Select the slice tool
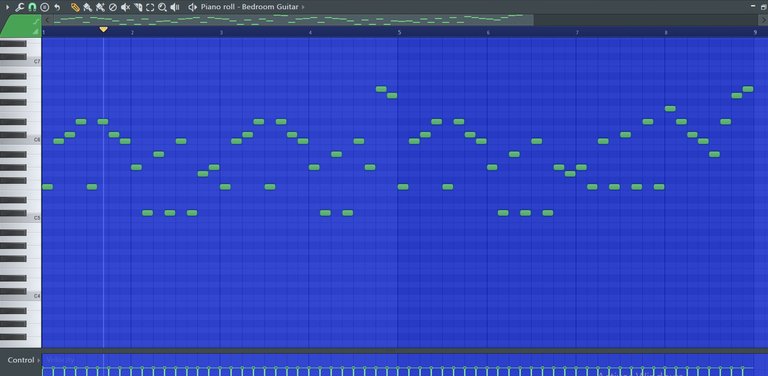Screen dimensions: 768x376 (x=138, y=7)
